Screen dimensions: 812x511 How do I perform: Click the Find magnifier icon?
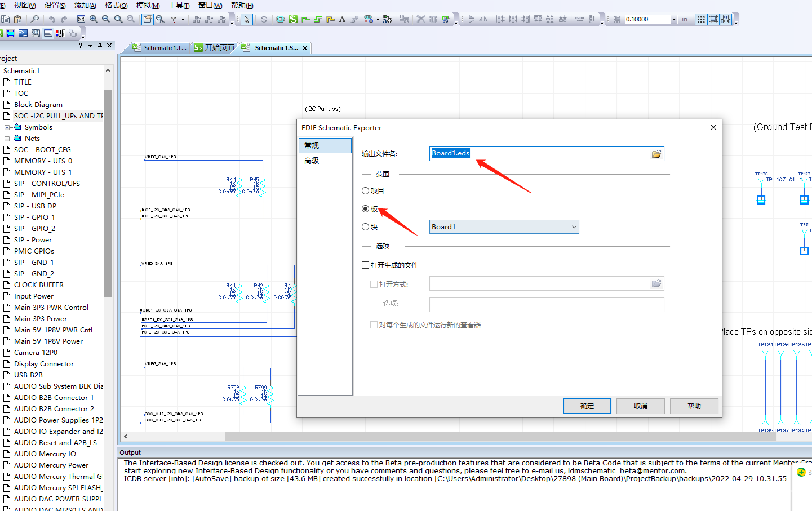pos(35,19)
